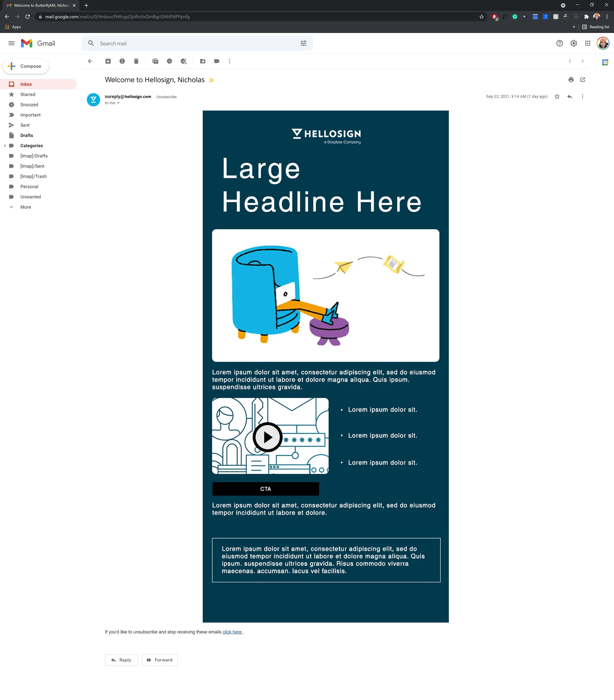Screen dimensions: 614x700
Task: Add the email to Tasks
Action: pyautogui.click(x=184, y=61)
